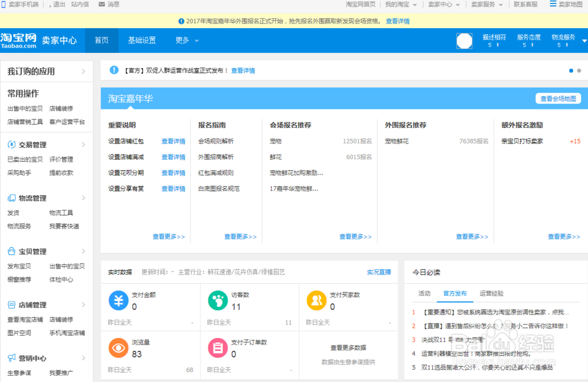Expand the 店铺管理 chevron
This screenshot has width=588, height=382.
click(x=83, y=305)
